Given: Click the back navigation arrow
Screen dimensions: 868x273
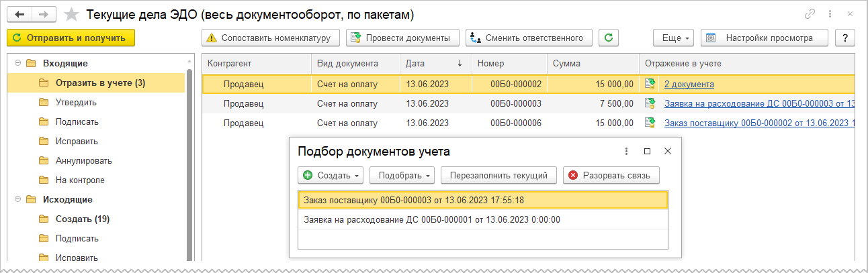Looking at the screenshot, I should [x=19, y=14].
